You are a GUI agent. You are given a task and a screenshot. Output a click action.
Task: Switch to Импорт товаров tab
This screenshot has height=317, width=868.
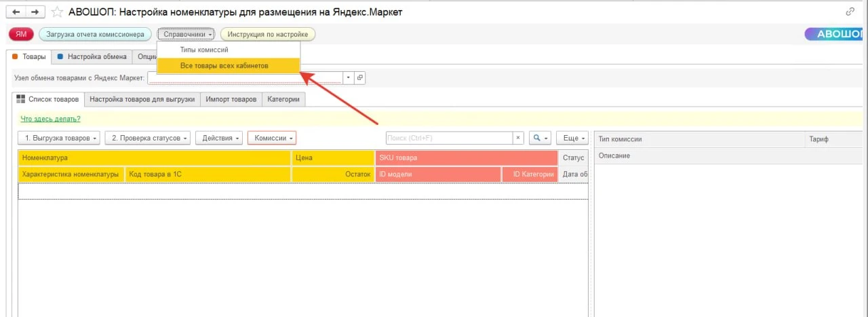(231, 99)
